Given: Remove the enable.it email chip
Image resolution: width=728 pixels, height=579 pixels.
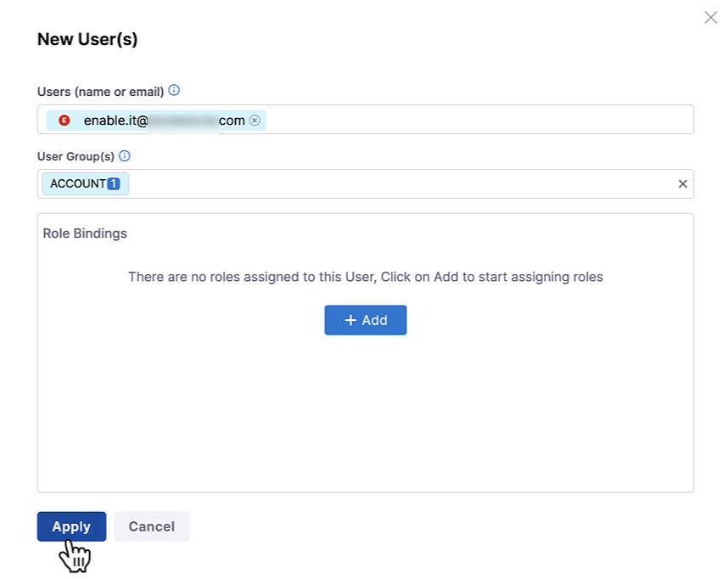Looking at the screenshot, I should [x=255, y=121].
